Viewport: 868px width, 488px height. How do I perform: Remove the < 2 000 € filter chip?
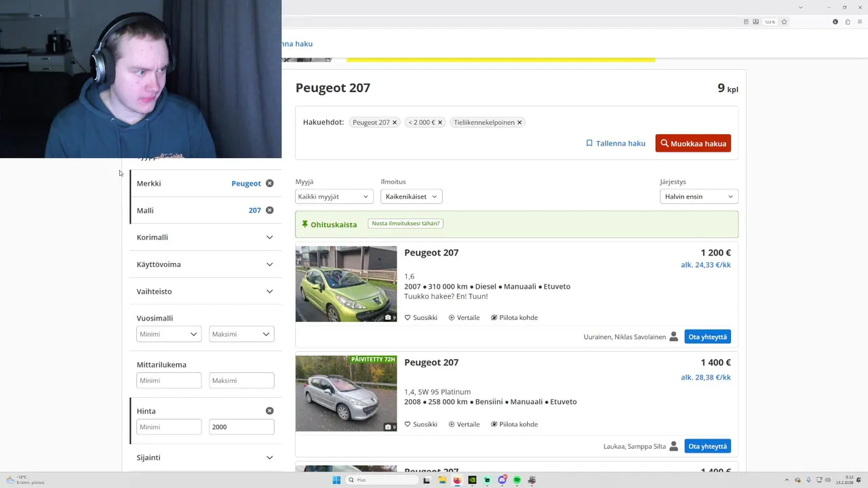click(x=439, y=123)
